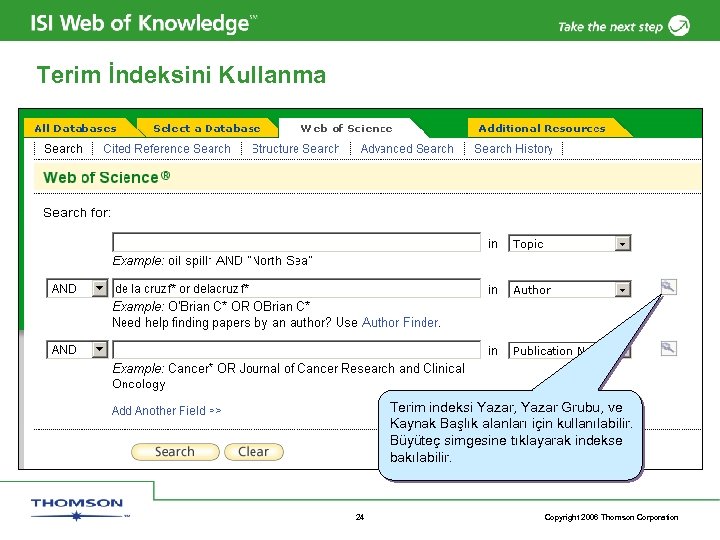
Task: Switch to the Select a Database tab
Action: click(x=207, y=128)
